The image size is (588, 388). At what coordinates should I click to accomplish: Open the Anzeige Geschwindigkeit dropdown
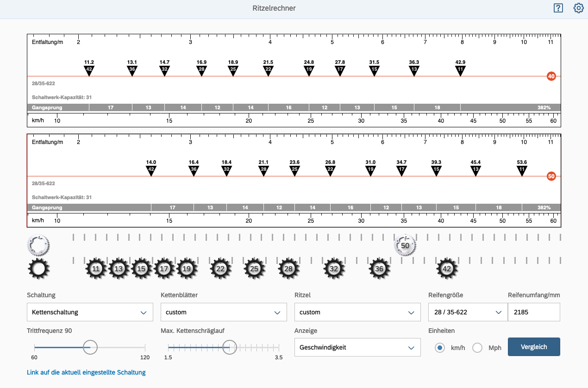(x=357, y=347)
